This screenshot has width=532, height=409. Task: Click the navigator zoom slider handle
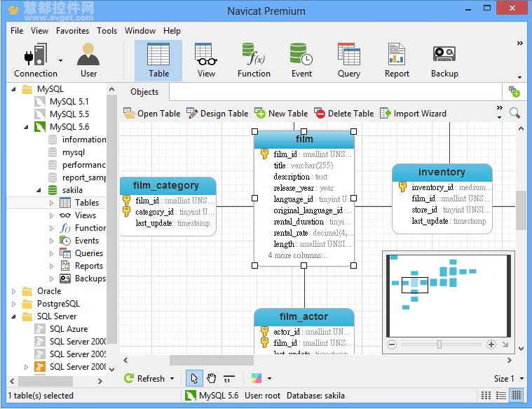(x=439, y=344)
